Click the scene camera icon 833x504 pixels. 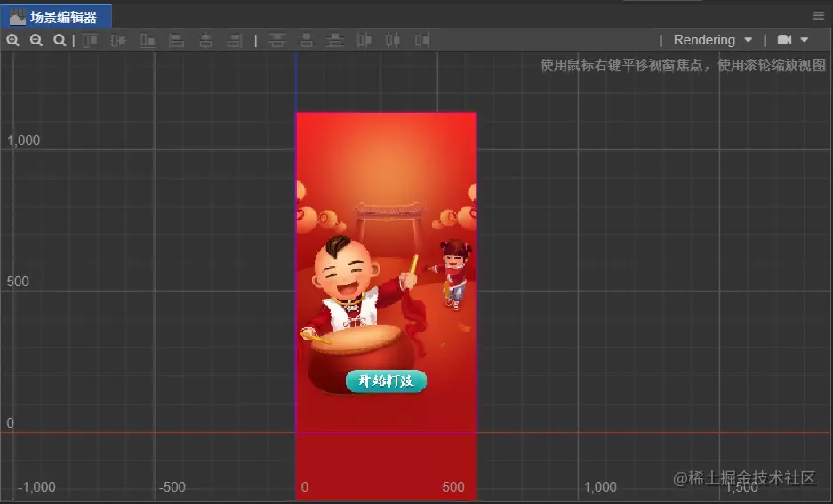click(x=785, y=40)
